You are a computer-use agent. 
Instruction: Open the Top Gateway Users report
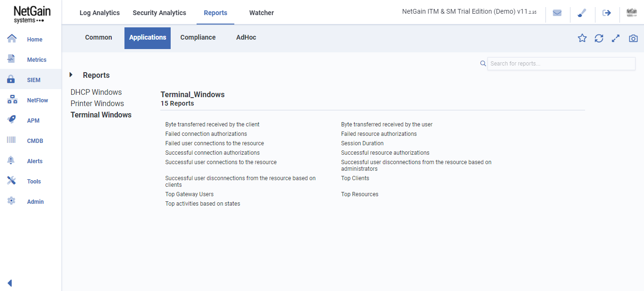[x=189, y=194]
